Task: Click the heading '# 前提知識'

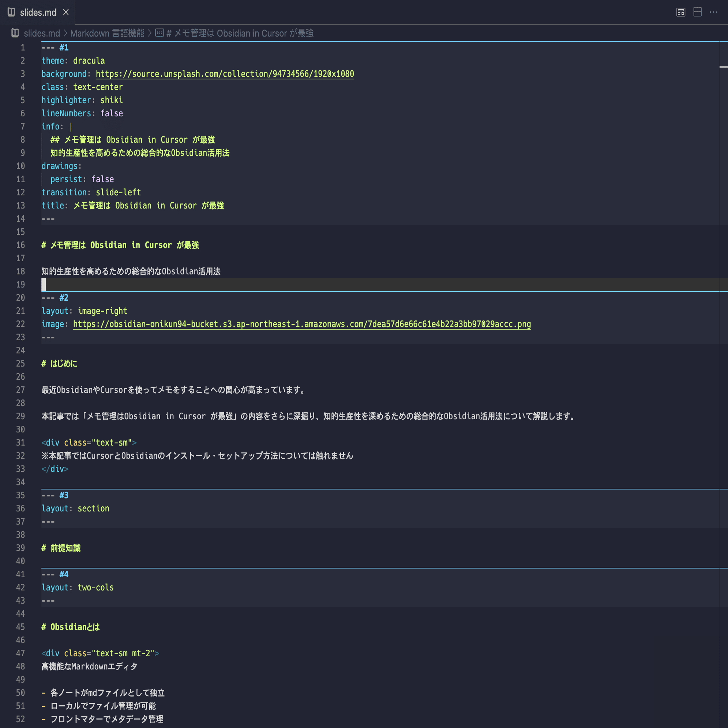Action: (x=61, y=548)
